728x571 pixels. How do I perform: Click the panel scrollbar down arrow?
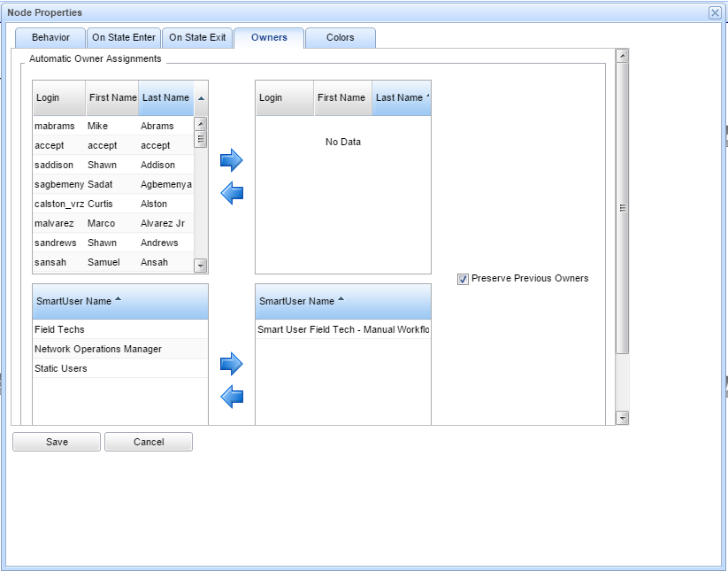click(622, 418)
